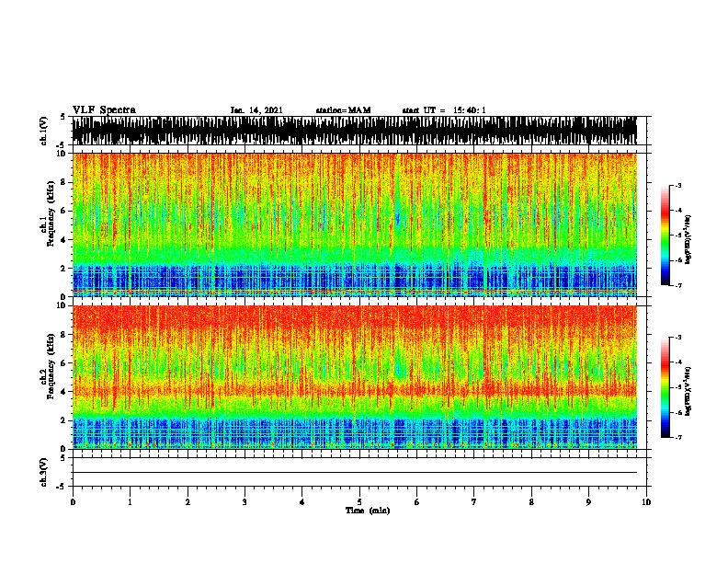728x563 pixels.
Task: Click the ch.2 color bar log(PSD) unit label
Action: point(688,391)
